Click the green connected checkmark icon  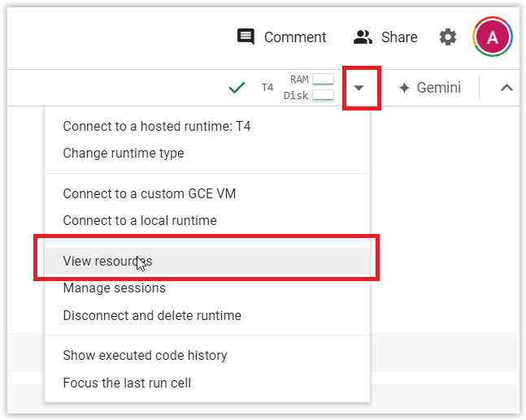coord(237,88)
